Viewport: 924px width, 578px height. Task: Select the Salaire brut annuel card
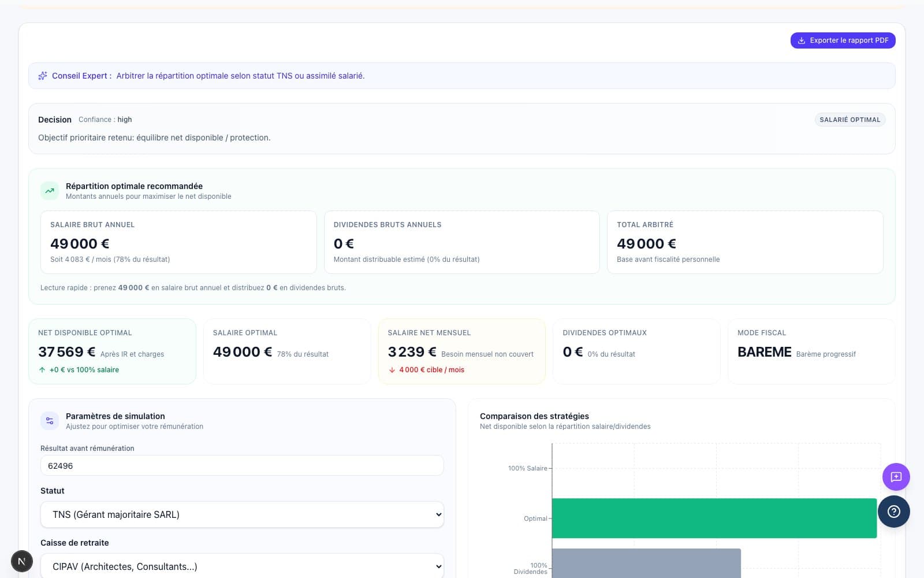pyautogui.click(x=178, y=242)
